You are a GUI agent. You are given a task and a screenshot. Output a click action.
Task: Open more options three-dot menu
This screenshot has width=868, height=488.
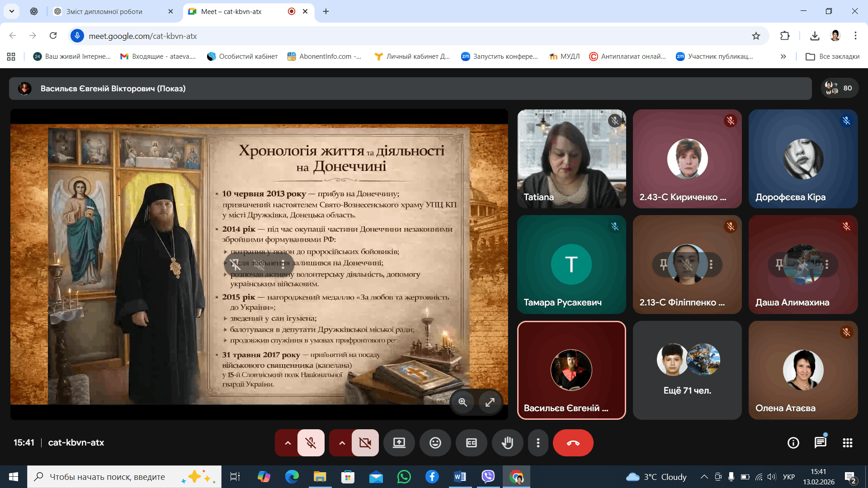coord(538,443)
